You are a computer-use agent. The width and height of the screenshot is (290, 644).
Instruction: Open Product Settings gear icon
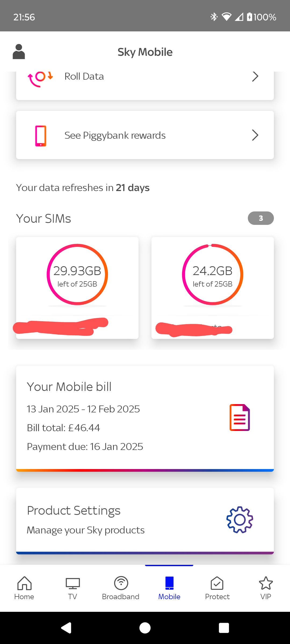(240, 520)
